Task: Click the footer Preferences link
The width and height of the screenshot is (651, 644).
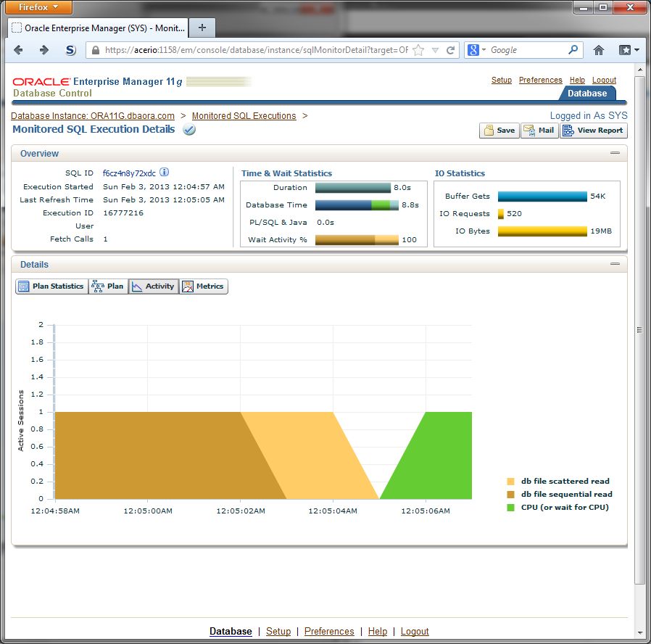Action: [329, 631]
